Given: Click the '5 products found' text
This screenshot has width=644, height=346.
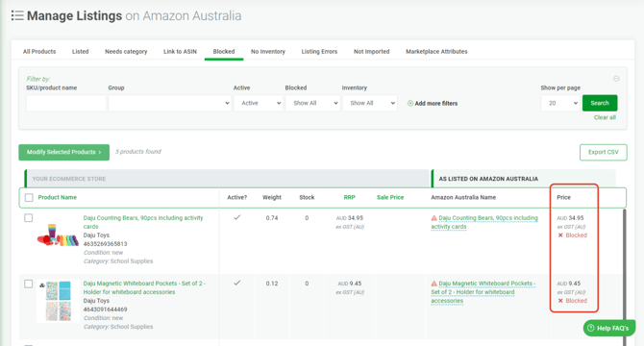Looking at the screenshot, I should (138, 152).
